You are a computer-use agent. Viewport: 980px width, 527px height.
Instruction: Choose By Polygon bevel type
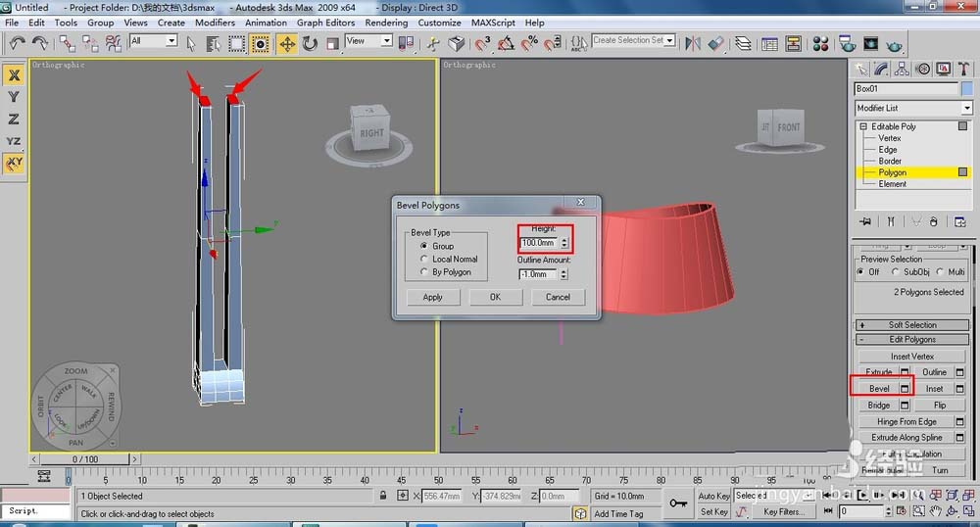[423, 272]
